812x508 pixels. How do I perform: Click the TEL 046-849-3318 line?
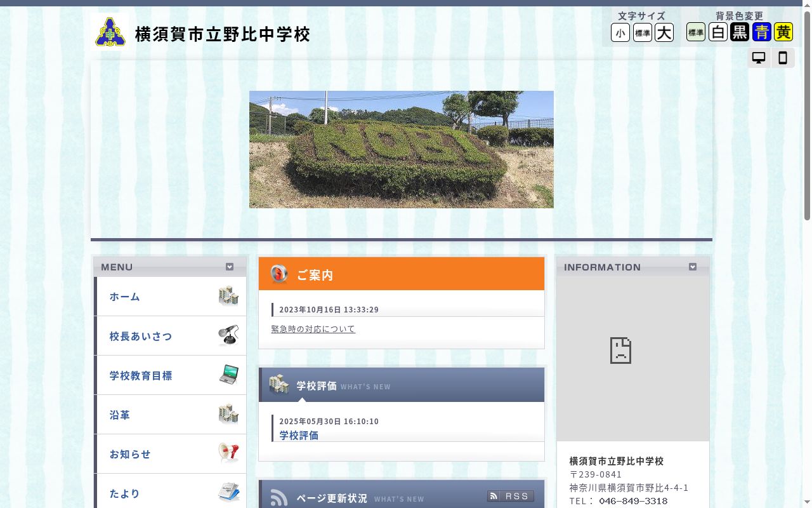click(x=619, y=501)
